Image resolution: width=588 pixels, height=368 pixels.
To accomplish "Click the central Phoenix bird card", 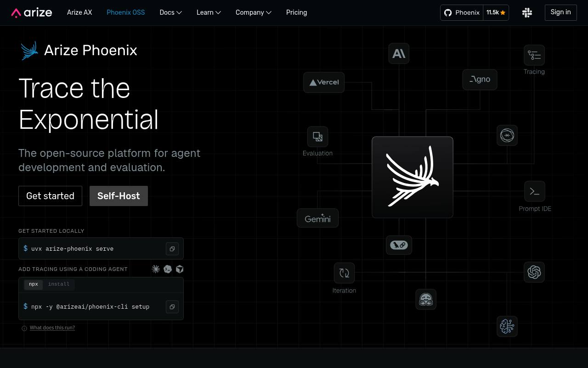I will pyautogui.click(x=413, y=177).
